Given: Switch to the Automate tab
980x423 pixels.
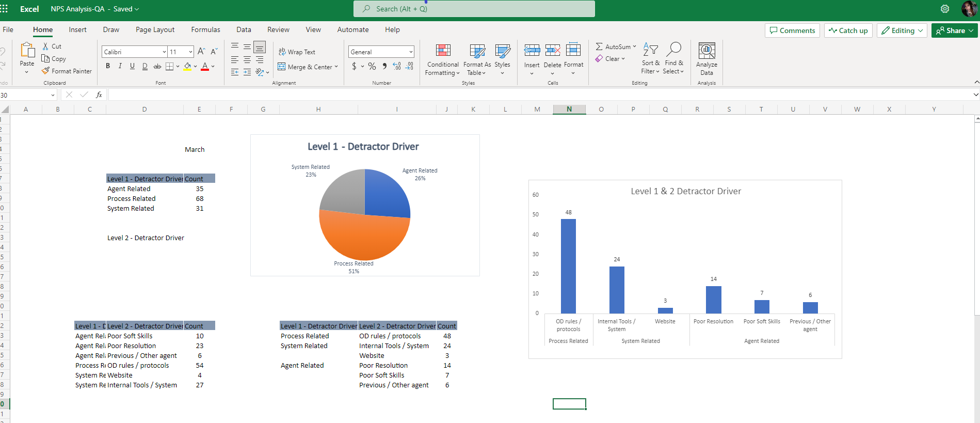Looking at the screenshot, I should (x=353, y=29).
